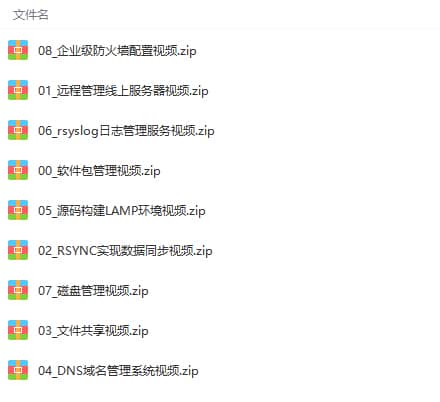This screenshot has height=402, width=440.
Task: Open file 06_rsyslog日志管理服务视频.zip
Action: (126, 131)
